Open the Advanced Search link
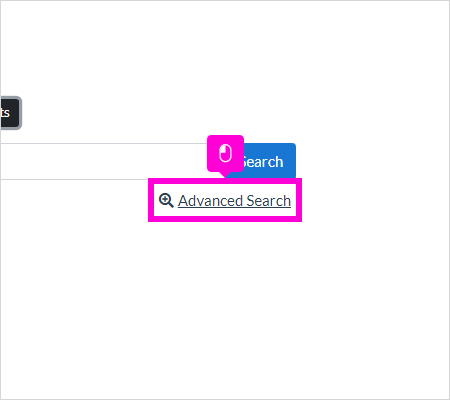 pyautogui.click(x=234, y=201)
